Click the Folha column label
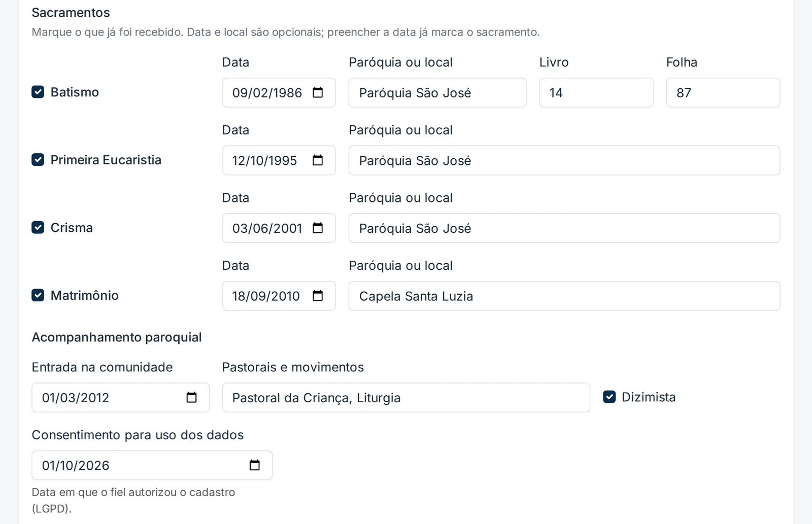The height and width of the screenshot is (524, 812). (682, 62)
